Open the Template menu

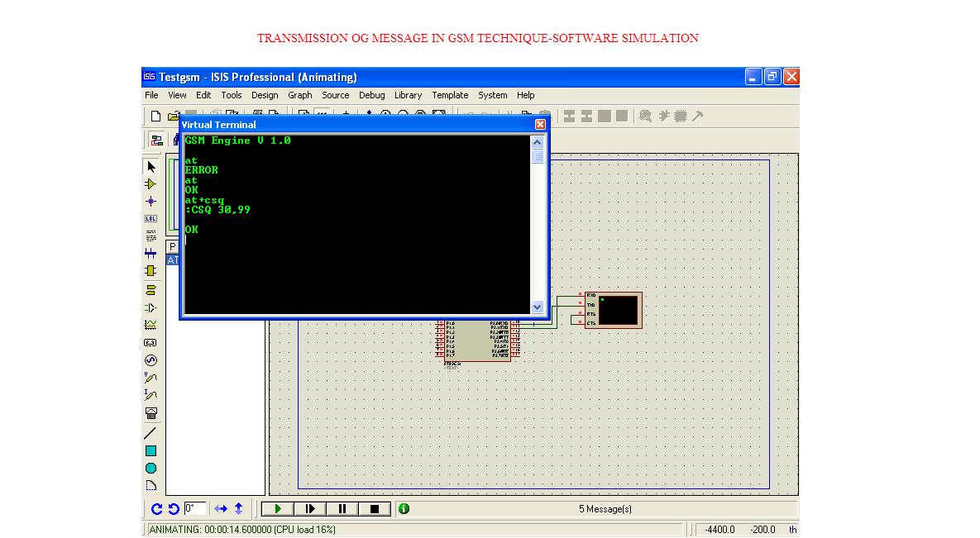pos(450,95)
